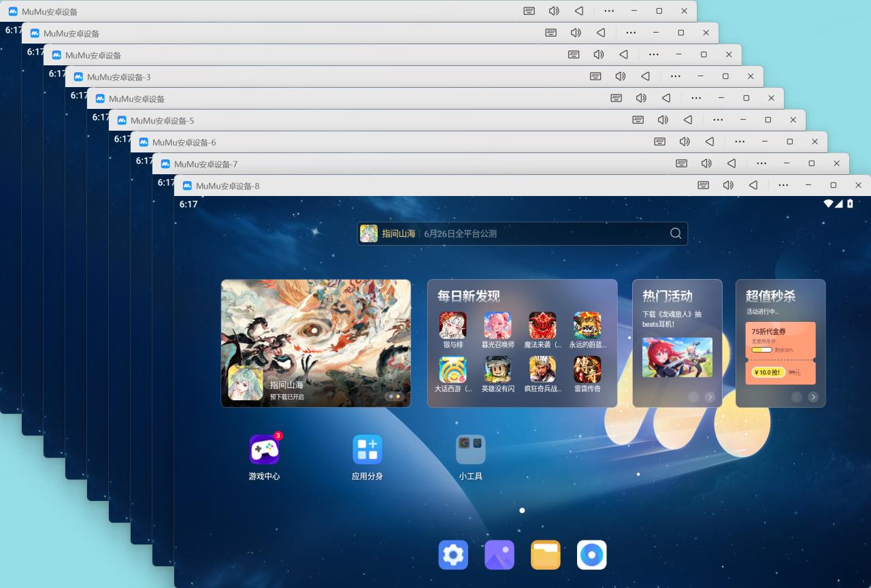
Task: Show previous item in 超值秒杀 card
Action: tap(797, 397)
